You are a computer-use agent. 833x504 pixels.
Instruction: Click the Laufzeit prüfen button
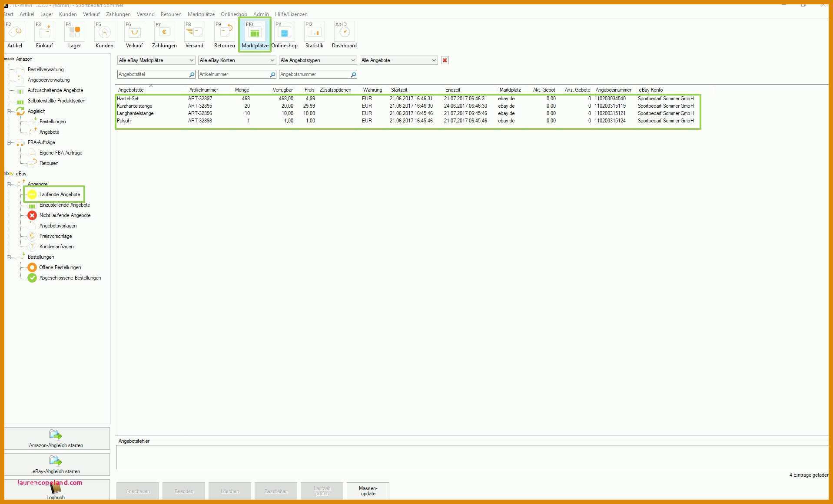coord(322,491)
